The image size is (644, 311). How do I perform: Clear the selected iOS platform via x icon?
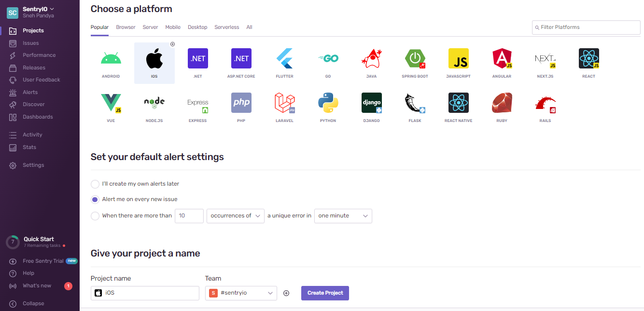(172, 44)
